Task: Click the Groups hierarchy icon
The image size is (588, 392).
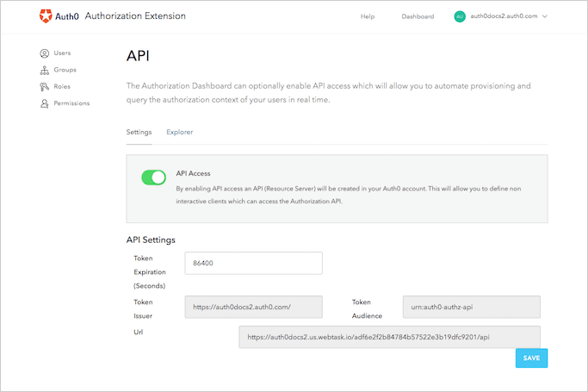Action: click(x=44, y=70)
